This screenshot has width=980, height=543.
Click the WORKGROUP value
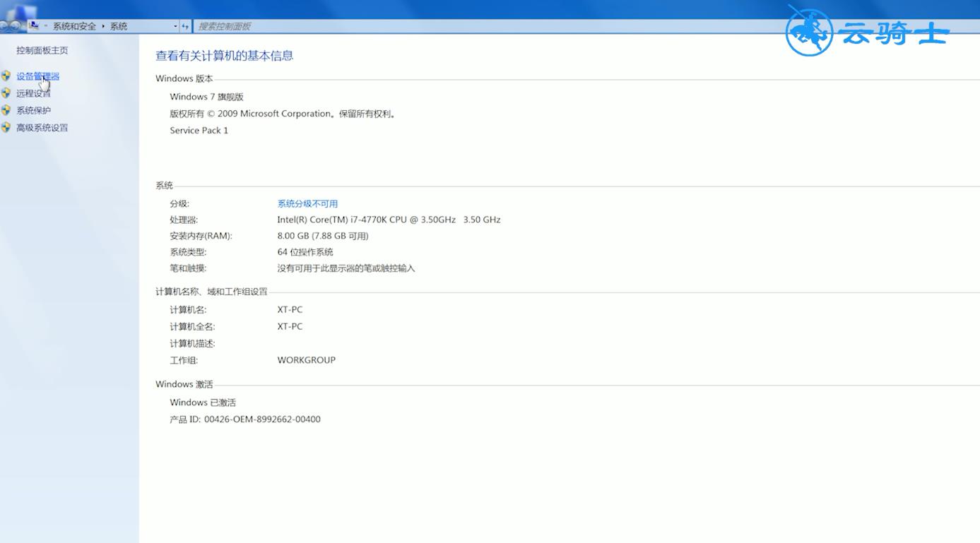[x=306, y=360]
